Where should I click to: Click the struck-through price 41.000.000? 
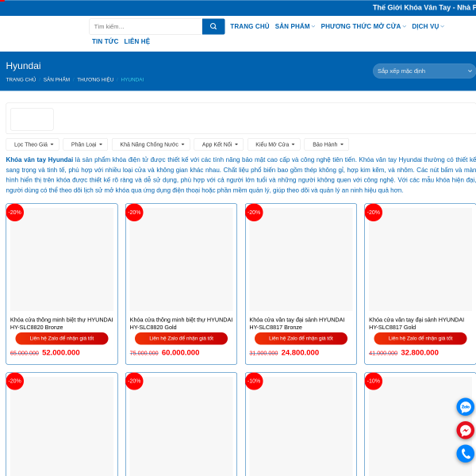click(383, 353)
